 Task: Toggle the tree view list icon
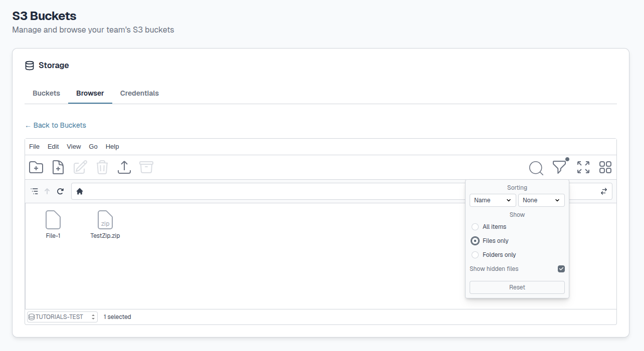[x=35, y=191]
